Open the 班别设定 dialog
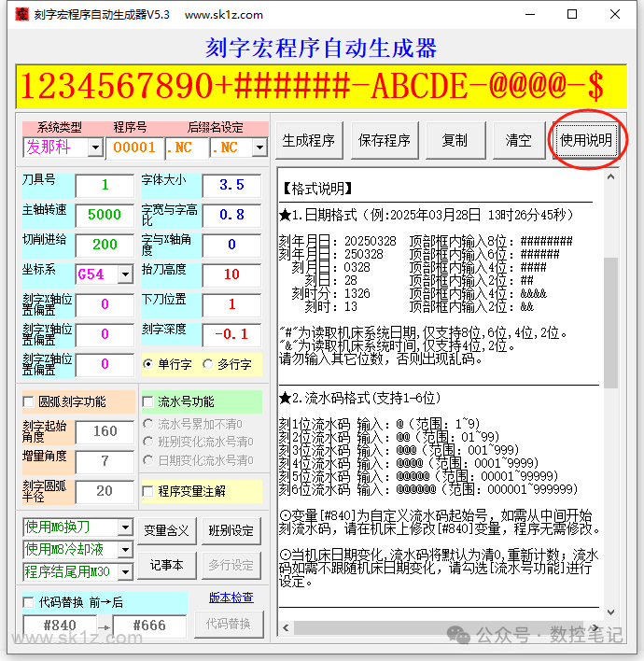 tap(231, 530)
